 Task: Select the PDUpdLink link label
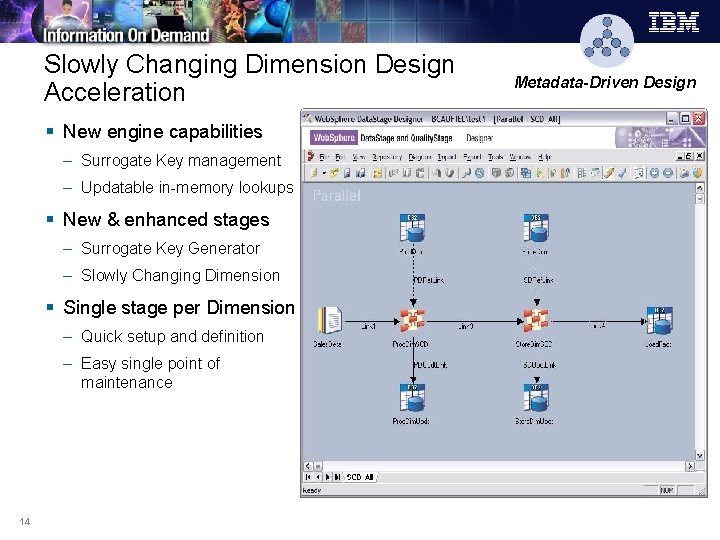click(430, 365)
